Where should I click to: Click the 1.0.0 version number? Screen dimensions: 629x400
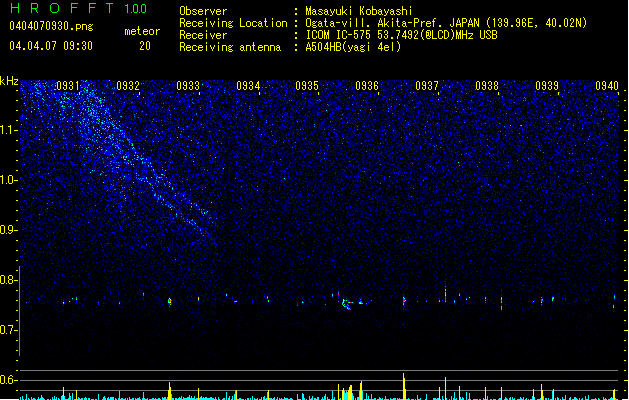tap(135, 8)
